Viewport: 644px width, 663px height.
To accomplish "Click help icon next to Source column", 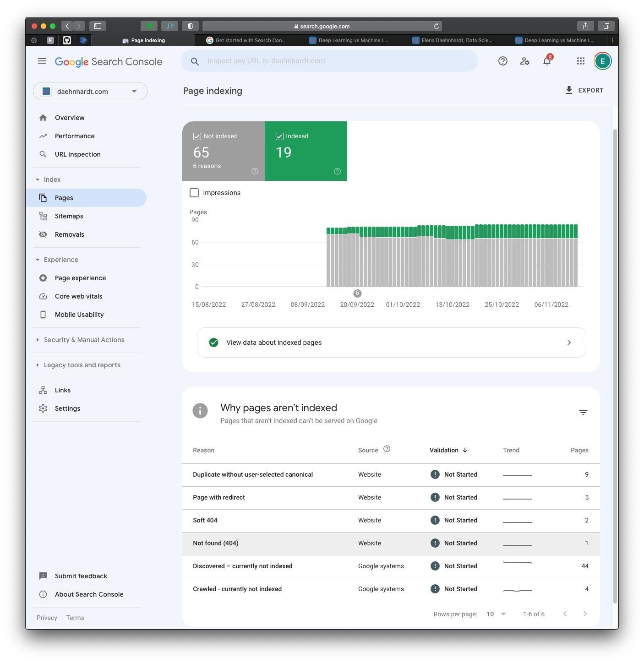I will (387, 449).
